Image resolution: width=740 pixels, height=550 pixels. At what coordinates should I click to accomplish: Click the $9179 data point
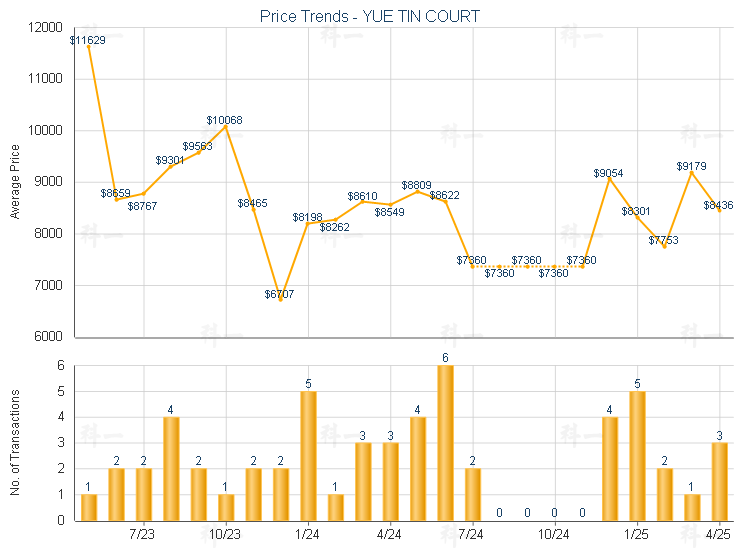(692, 173)
